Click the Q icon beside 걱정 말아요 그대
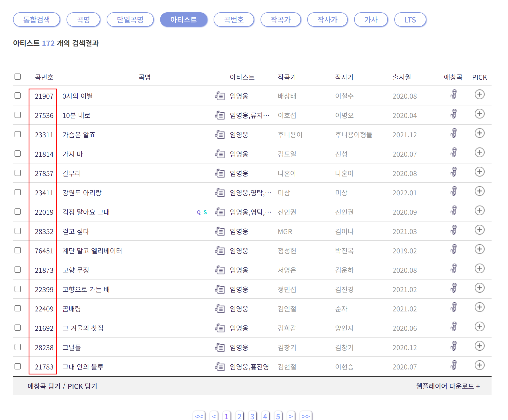508x420 pixels. (198, 212)
